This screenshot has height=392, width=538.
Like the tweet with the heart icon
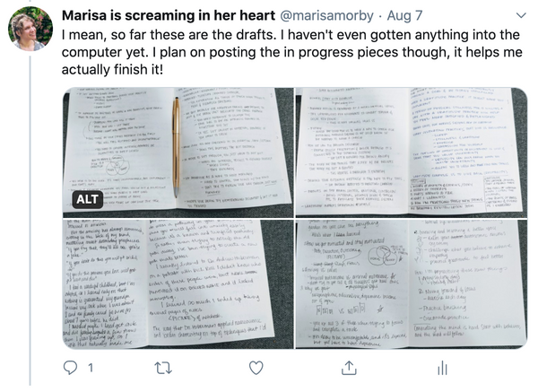256,368
